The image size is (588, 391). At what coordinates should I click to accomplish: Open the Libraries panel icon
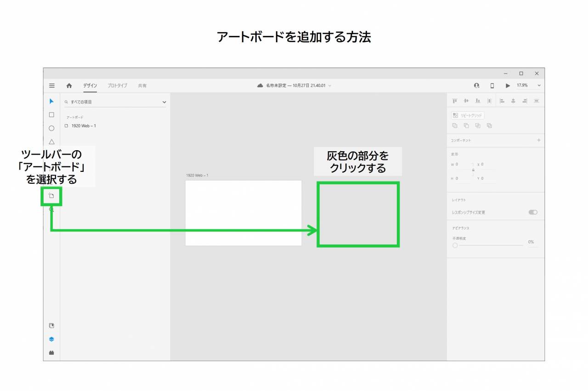(51, 325)
